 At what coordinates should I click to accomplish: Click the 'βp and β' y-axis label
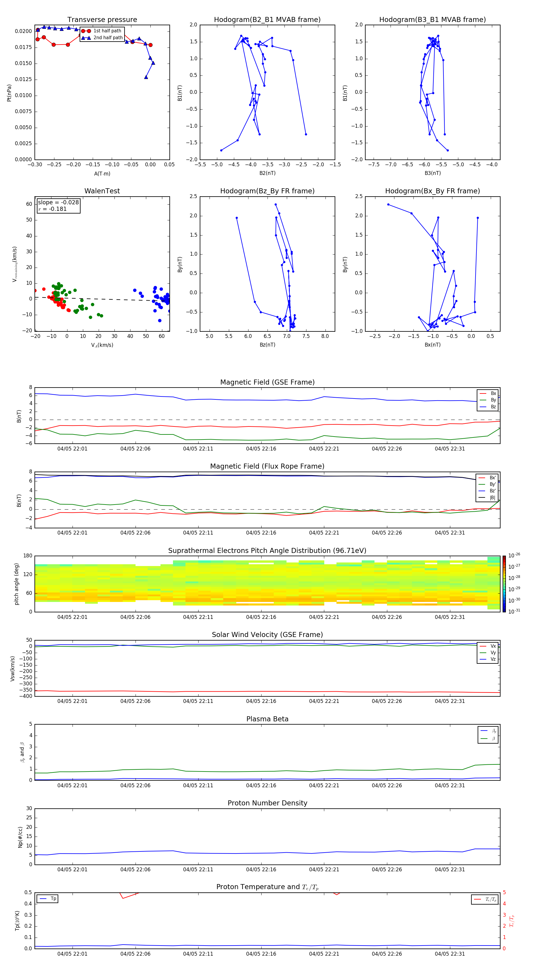[x=22, y=752]
